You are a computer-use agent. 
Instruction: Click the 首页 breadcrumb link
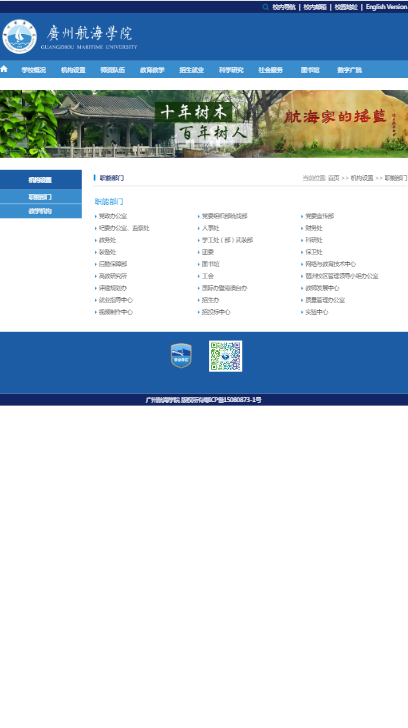point(334,178)
